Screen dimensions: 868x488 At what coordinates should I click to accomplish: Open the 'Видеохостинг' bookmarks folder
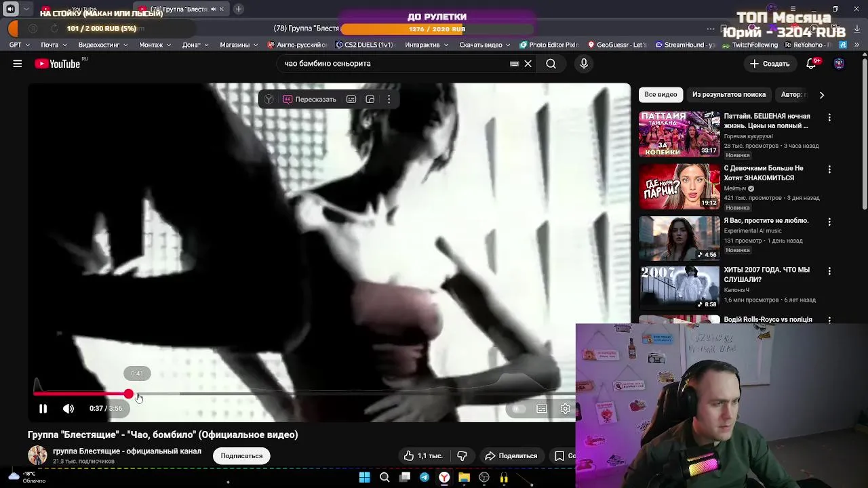102,45
